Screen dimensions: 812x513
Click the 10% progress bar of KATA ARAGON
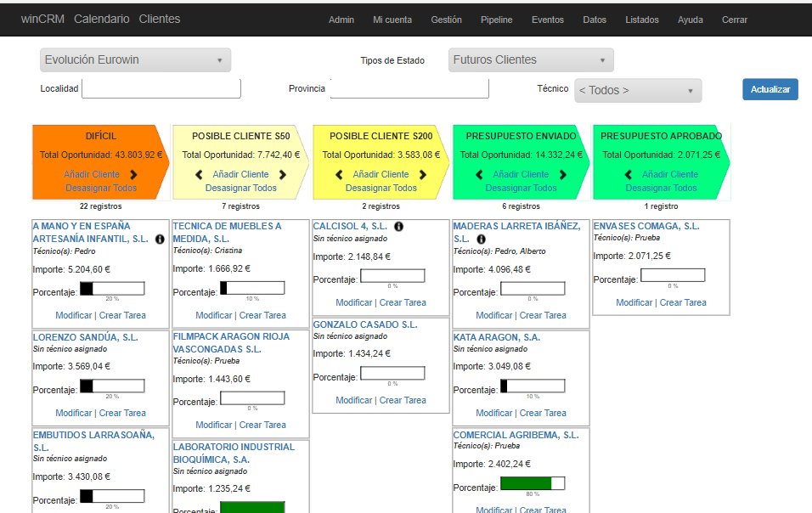[x=533, y=386]
